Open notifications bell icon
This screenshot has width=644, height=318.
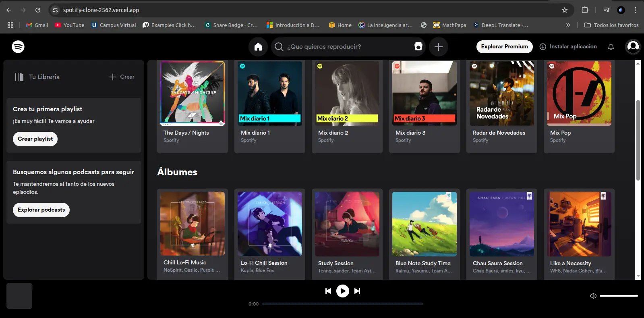pyautogui.click(x=611, y=47)
